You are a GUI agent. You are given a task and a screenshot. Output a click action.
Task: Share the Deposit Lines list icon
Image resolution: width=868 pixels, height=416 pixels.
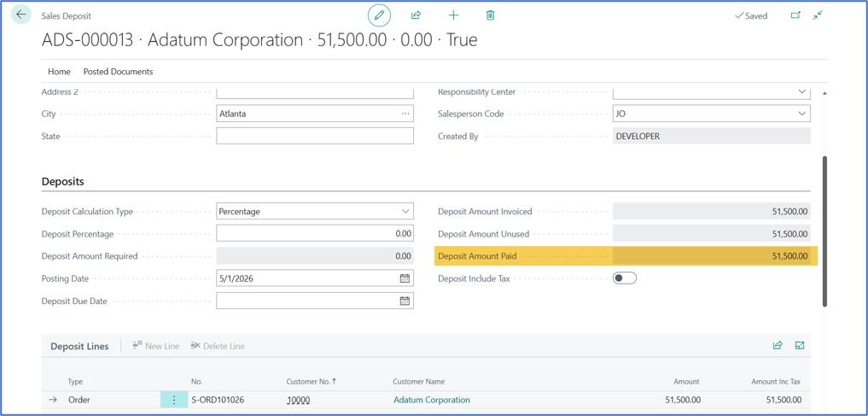click(778, 346)
